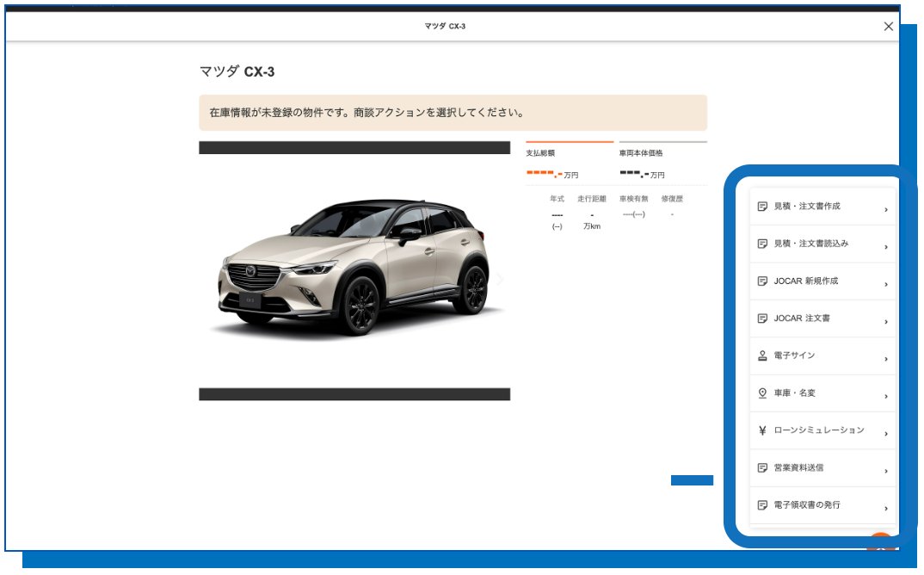Select JOCAR 注文書 action
The height and width of the screenshot is (575, 924).
[822, 318]
